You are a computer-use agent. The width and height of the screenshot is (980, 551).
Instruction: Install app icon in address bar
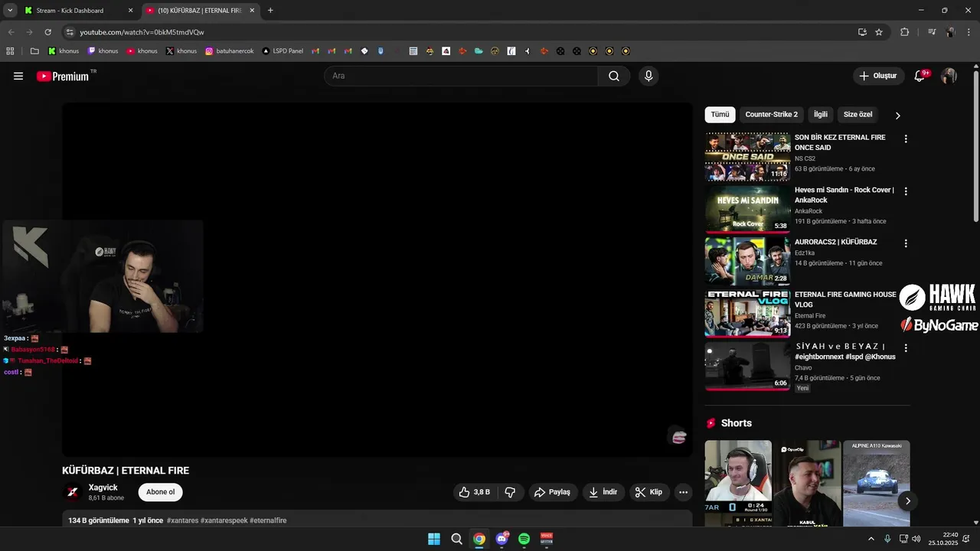862,32
